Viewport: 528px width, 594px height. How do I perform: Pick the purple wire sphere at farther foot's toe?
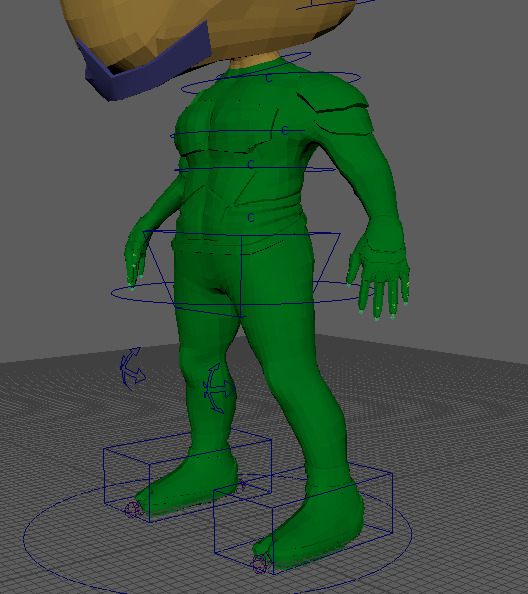(x=133, y=509)
